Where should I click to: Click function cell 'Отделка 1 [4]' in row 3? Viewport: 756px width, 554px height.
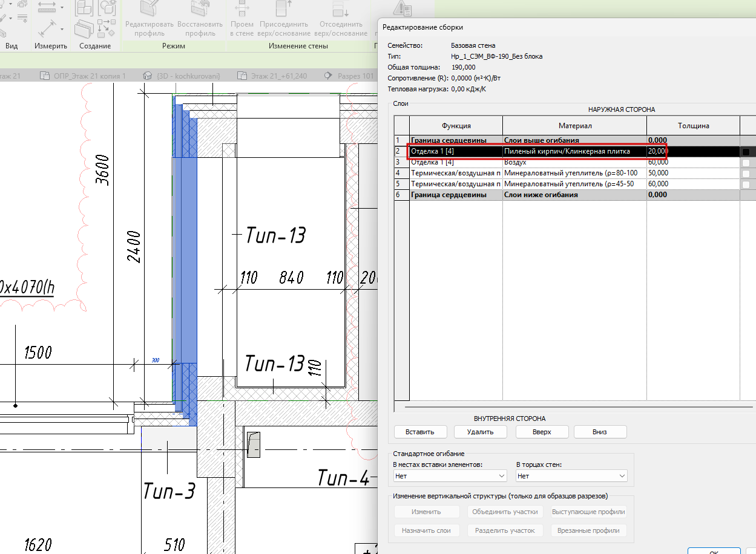tap(456, 162)
